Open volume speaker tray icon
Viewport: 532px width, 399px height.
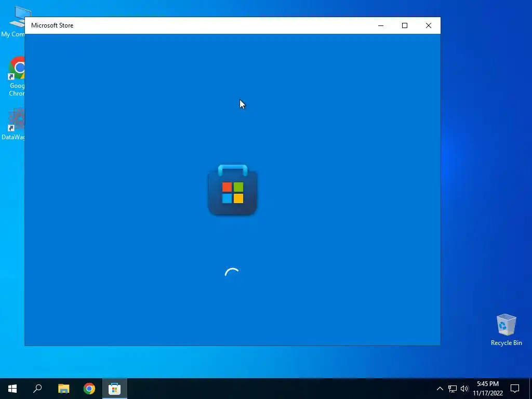pyautogui.click(x=464, y=389)
